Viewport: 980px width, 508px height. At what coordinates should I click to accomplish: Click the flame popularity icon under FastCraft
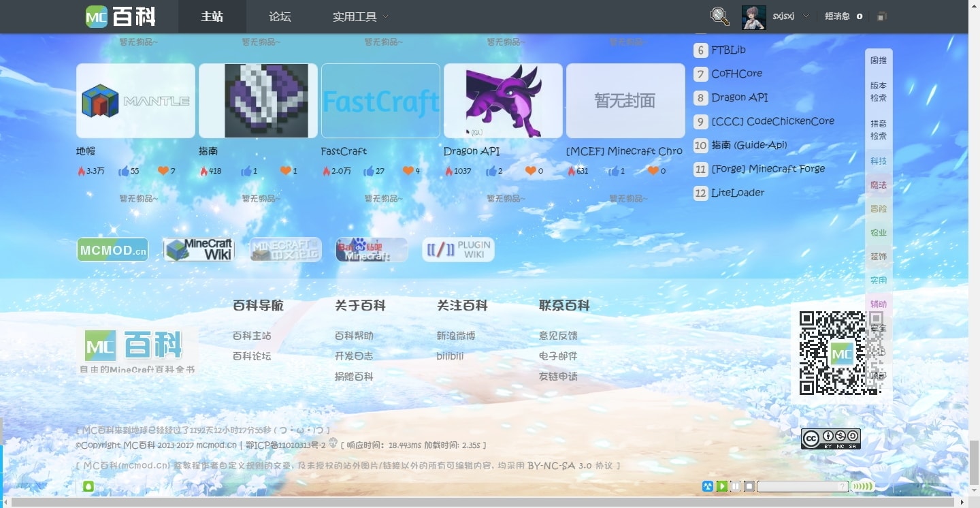(x=327, y=171)
